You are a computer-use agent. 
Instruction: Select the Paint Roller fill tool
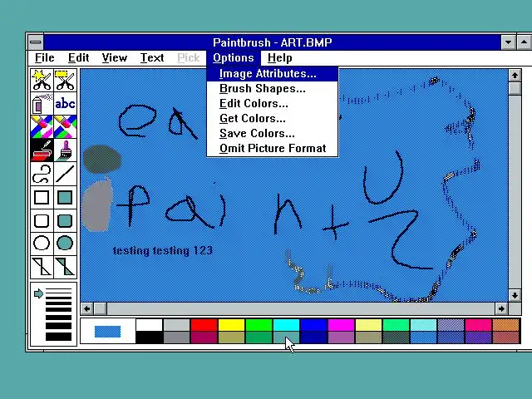[42, 150]
